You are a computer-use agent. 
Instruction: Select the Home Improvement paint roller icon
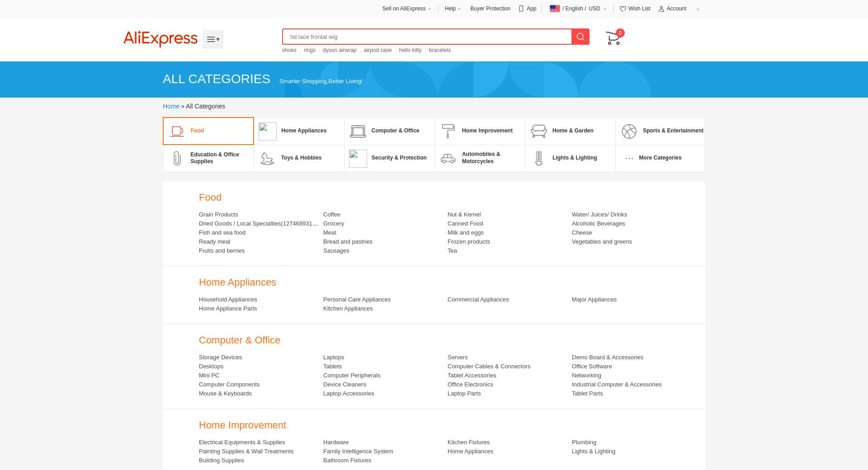pos(448,131)
